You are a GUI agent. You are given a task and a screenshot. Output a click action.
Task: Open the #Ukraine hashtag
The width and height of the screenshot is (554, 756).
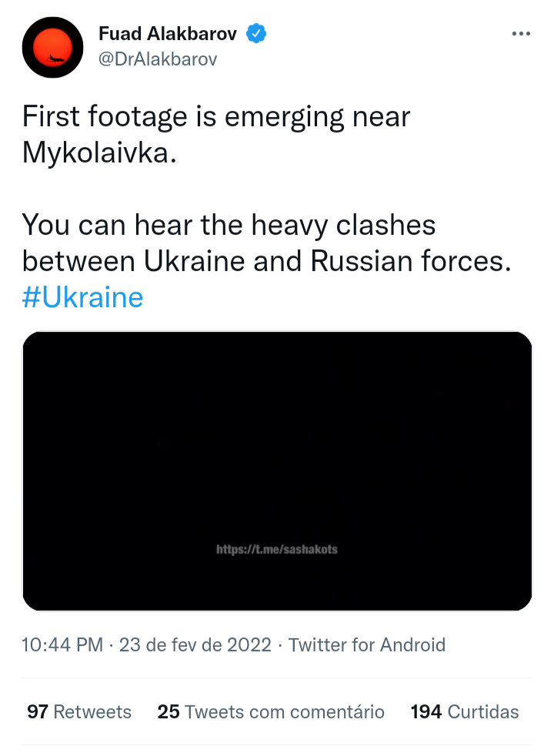tap(82, 297)
